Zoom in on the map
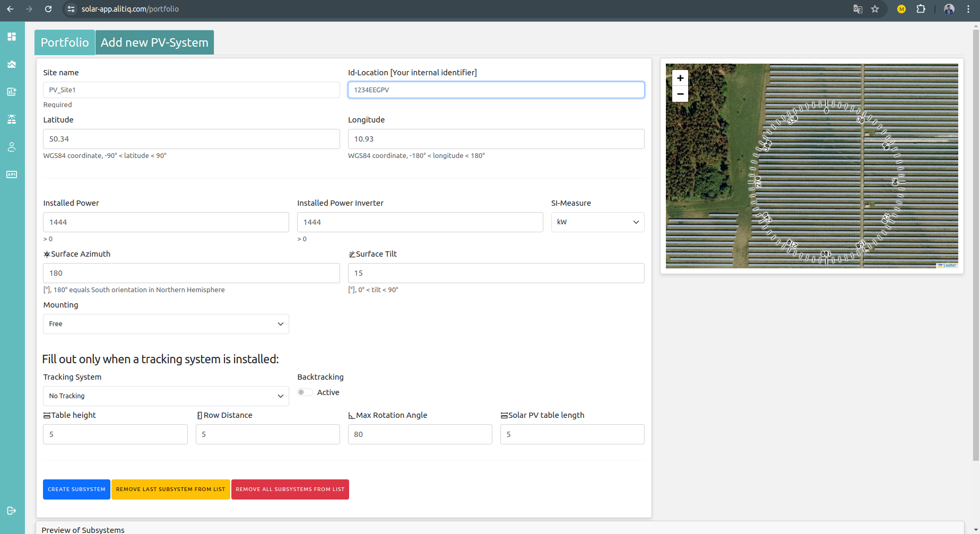The height and width of the screenshot is (534, 980). [680, 78]
